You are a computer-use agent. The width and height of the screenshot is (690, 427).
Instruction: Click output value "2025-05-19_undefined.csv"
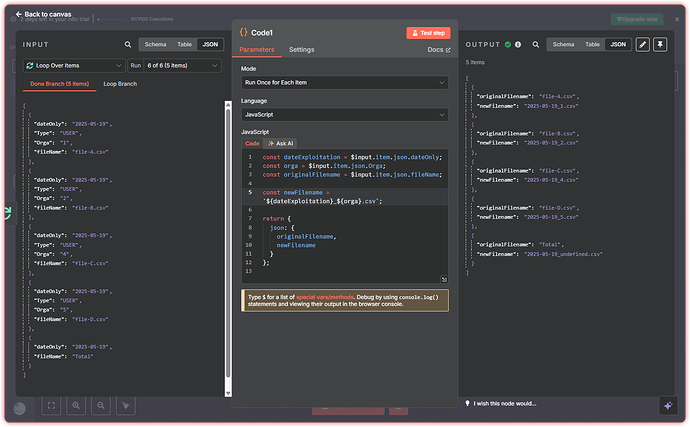[563, 254]
